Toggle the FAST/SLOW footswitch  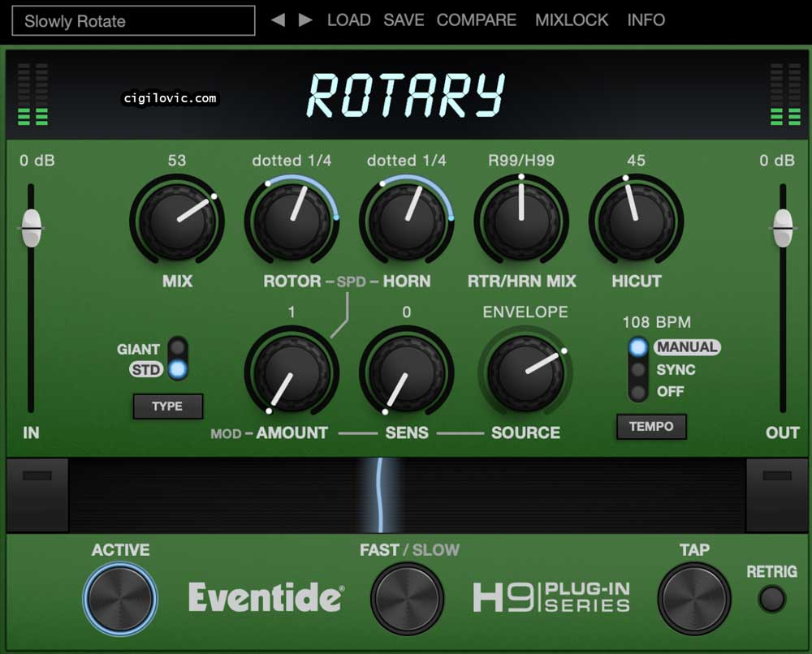click(408, 596)
